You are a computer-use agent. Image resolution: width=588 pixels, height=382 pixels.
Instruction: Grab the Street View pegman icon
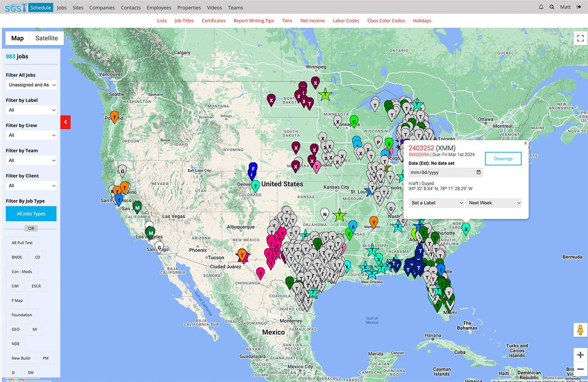[580, 330]
